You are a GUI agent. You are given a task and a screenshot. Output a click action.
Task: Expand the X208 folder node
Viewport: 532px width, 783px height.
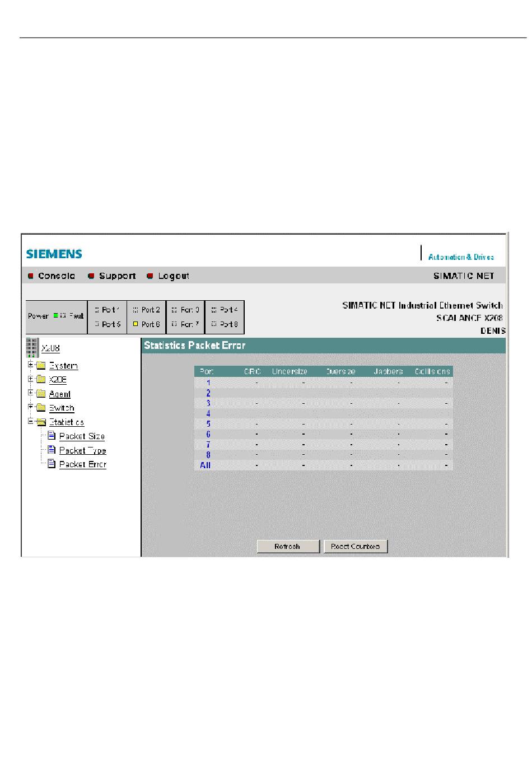click(x=31, y=379)
